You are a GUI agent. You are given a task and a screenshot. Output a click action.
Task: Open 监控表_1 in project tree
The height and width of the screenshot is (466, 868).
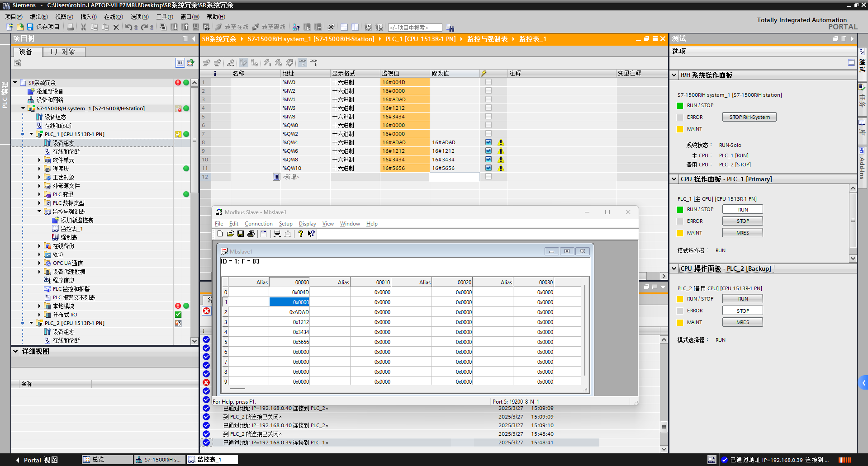click(71, 229)
